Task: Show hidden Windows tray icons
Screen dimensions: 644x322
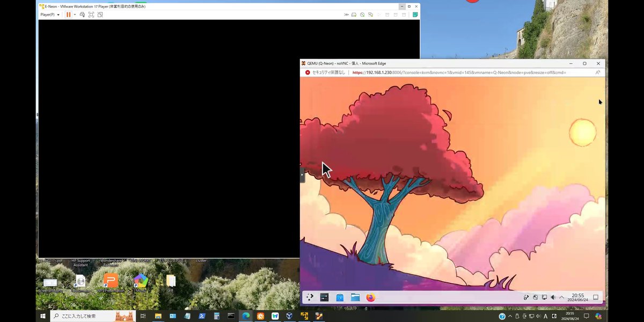Action: (x=510, y=316)
